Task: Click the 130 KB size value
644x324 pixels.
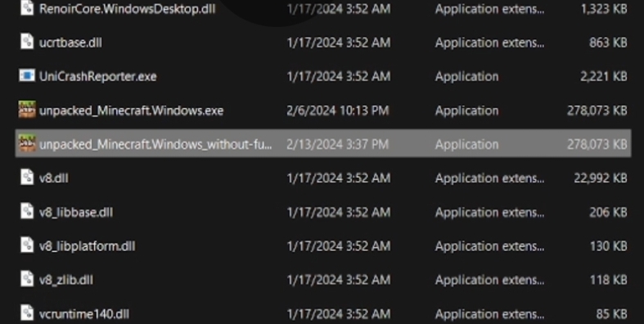Action: 608,246
